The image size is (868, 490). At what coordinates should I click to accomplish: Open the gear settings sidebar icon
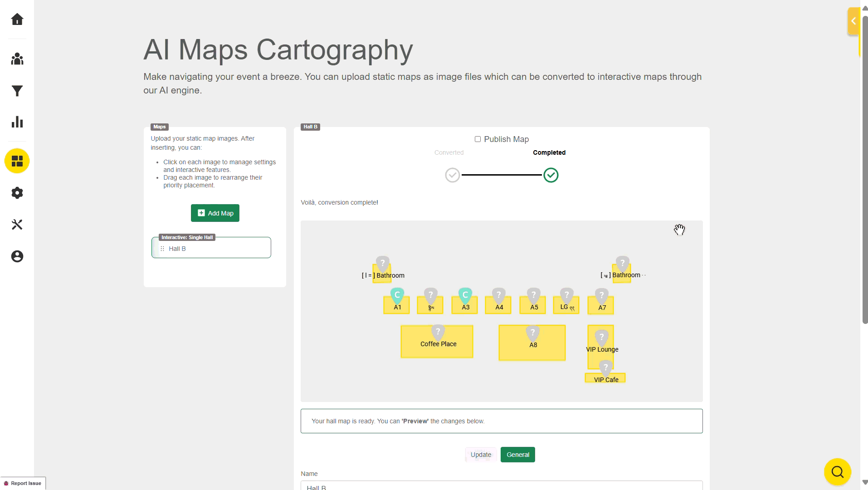pos(17,193)
